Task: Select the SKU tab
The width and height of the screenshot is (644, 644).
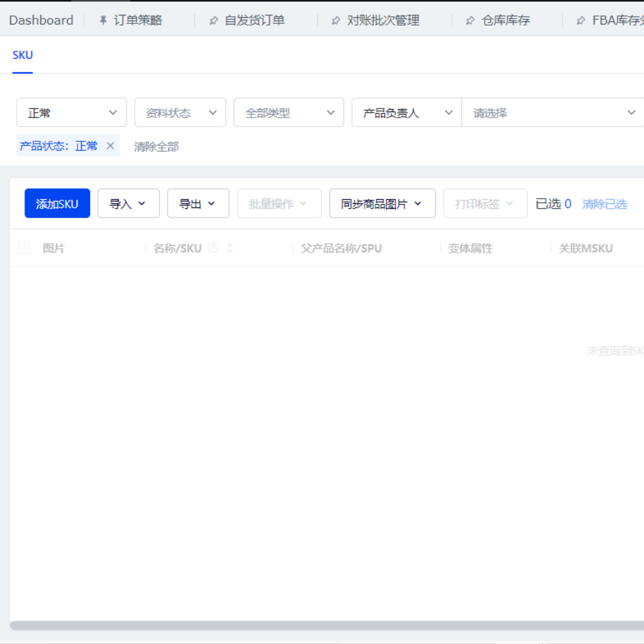Action: (x=23, y=55)
